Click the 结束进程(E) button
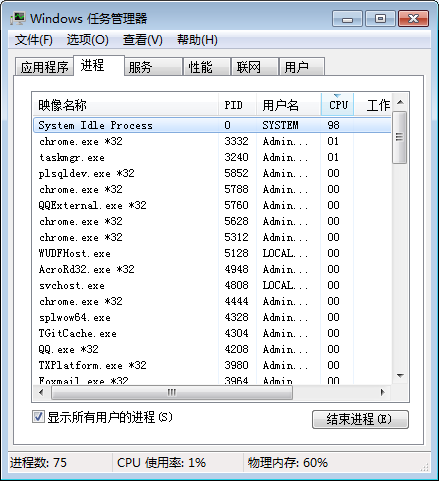 tap(360, 419)
